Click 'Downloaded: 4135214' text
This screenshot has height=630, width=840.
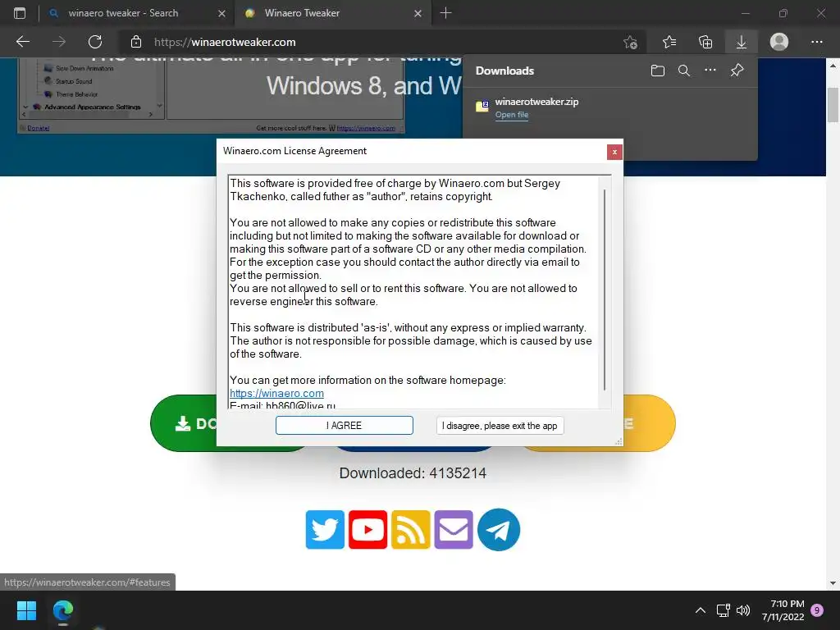tap(413, 473)
